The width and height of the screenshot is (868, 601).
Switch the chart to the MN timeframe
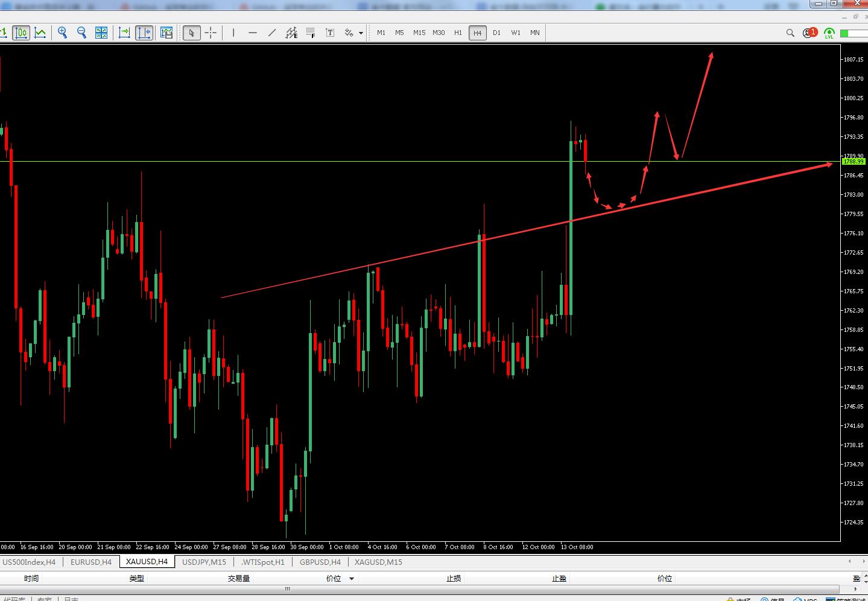click(535, 33)
